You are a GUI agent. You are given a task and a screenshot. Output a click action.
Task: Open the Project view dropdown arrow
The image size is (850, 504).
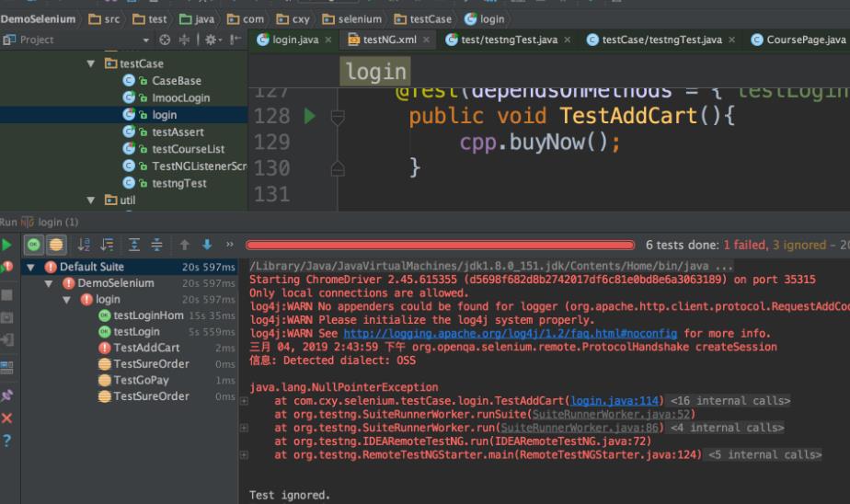click(146, 40)
